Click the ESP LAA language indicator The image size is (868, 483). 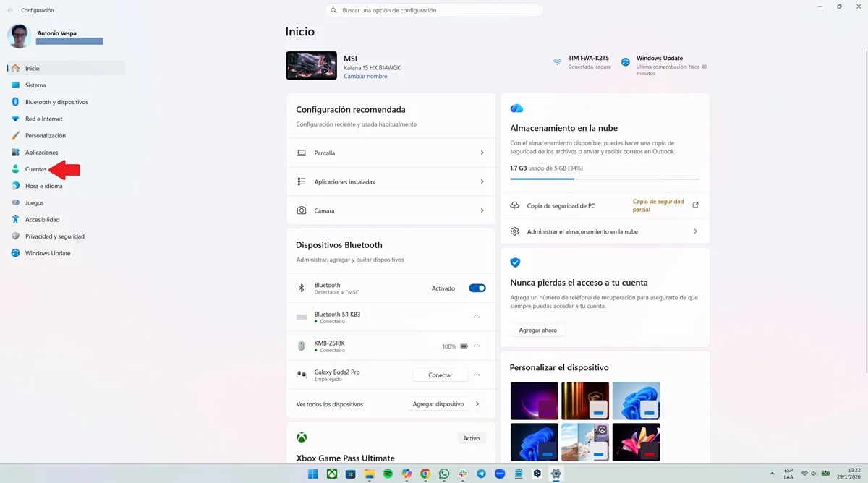(788, 474)
